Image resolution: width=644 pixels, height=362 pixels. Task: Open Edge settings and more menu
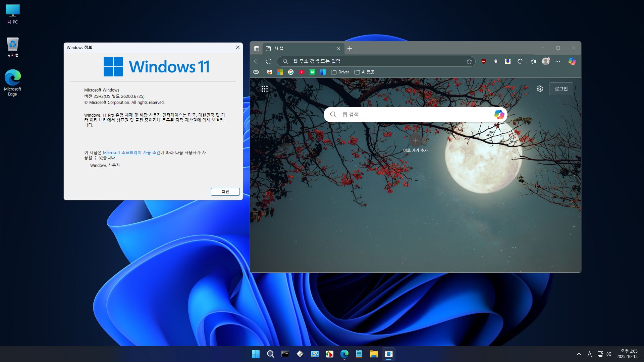558,61
